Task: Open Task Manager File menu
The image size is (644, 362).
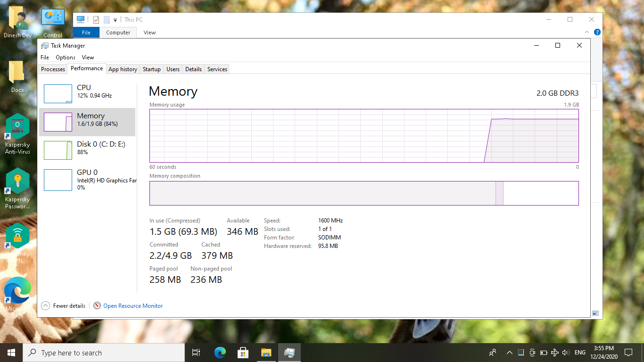Action: (x=45, y=58)
